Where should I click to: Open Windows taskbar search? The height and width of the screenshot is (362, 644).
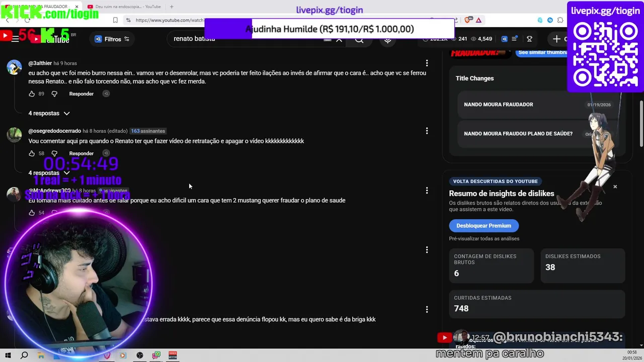24,355
